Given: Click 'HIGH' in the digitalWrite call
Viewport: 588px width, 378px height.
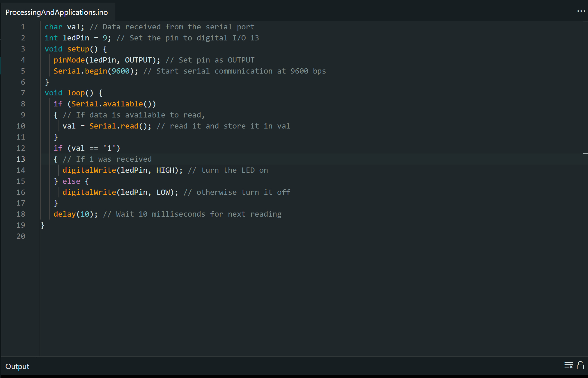Looking at the screenshot, I should coord(165,170).
